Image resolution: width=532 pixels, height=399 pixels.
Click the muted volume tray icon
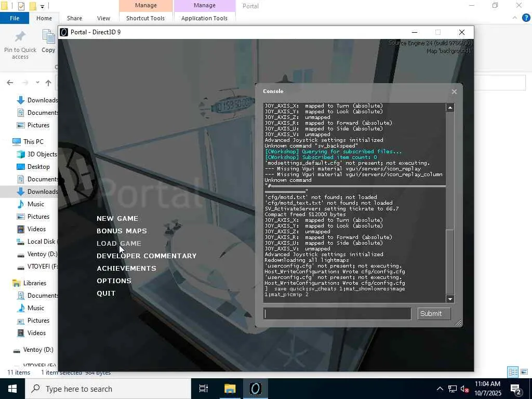pyautogui.click(x=464, y=389)
